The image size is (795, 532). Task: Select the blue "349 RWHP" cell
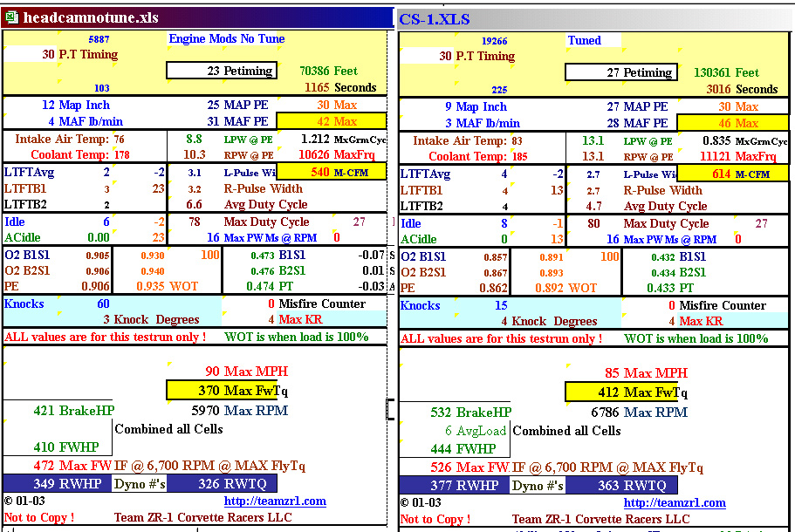[58, 483]
